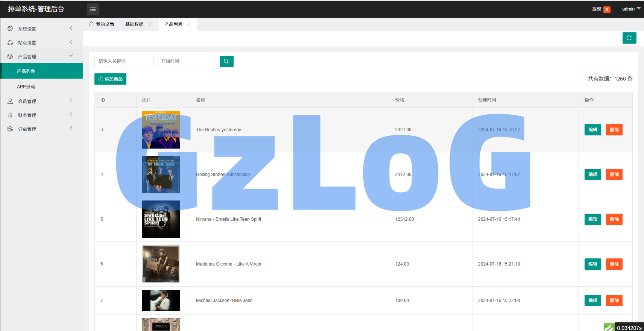
Task: Click the Beatles Yesterday album thumbnail
Action: [x=161, y=130]
